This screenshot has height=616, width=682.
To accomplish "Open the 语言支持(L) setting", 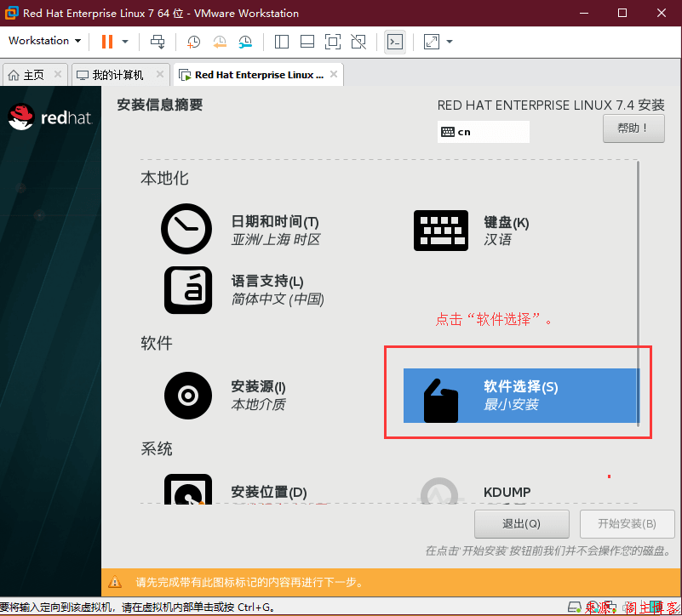I will 267,282.
